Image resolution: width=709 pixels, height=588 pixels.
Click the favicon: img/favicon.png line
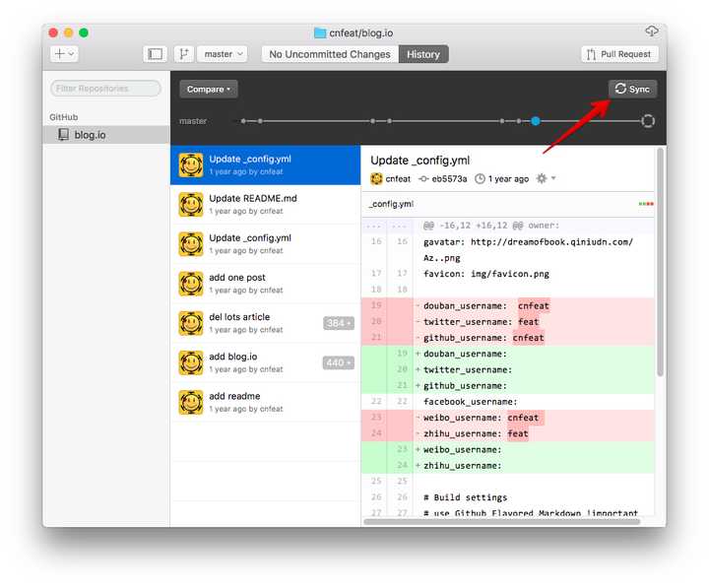[x=508, y=274]
